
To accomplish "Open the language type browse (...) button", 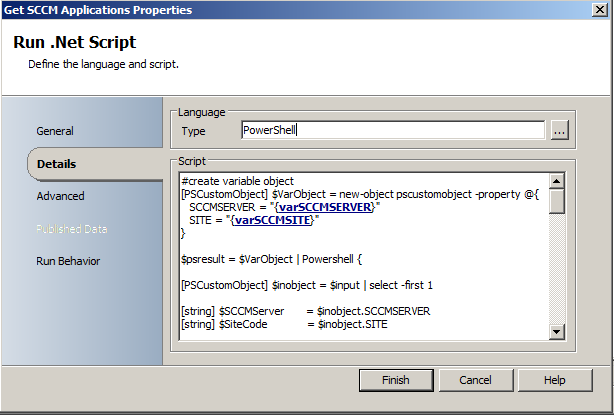I will click(560, 130).
